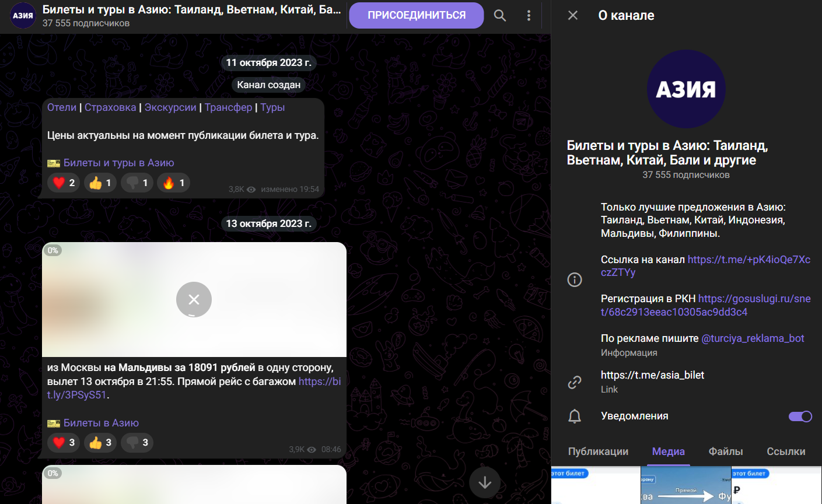Open the channel search magnifier icon
This screenshot has width=822, height=504.
(500, 16)
